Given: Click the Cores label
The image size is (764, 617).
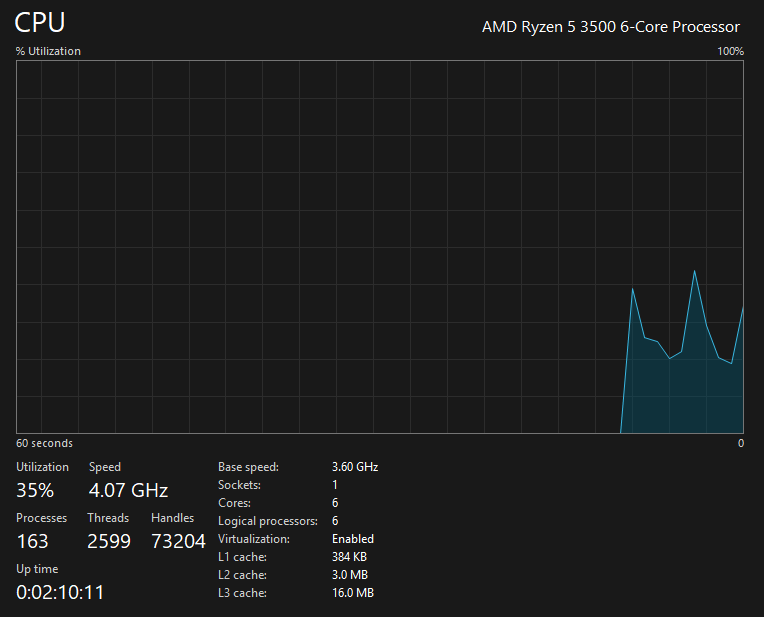Looking at the screenshot, I should click(x=234, y=503).
